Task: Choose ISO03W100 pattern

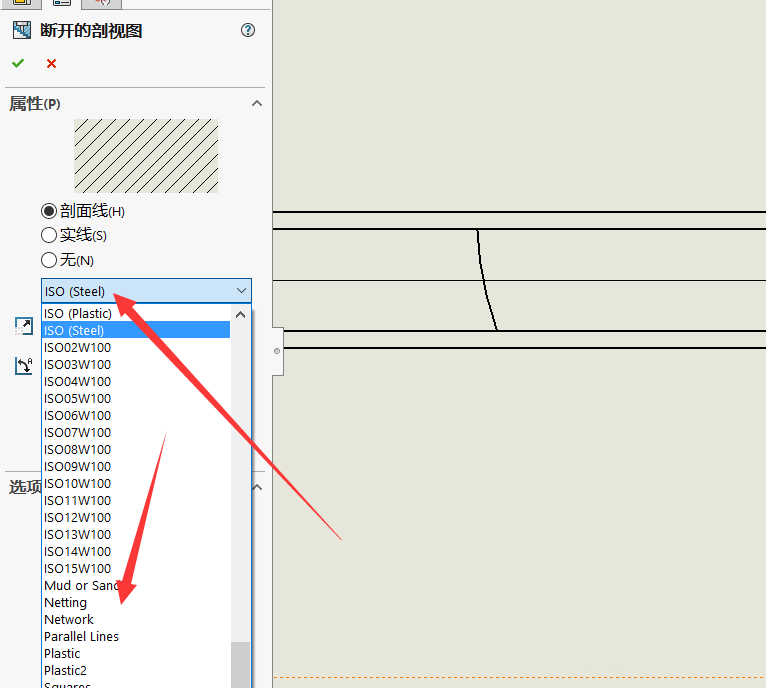Action: point(136,365)
